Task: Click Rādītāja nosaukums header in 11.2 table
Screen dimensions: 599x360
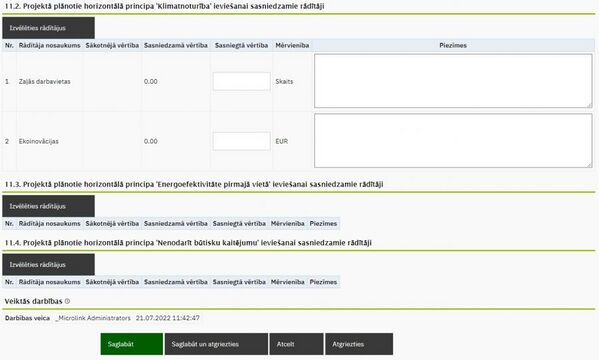Action: coord(50,45)
